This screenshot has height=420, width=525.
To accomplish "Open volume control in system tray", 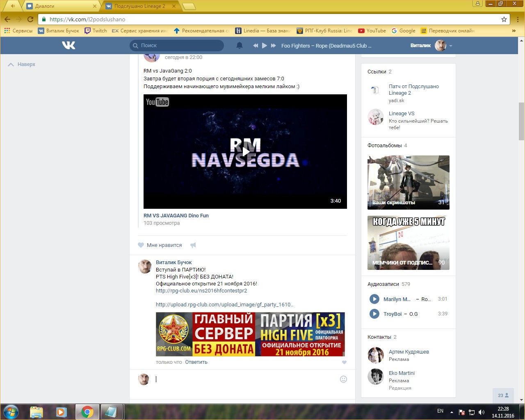I will [482, 412].
